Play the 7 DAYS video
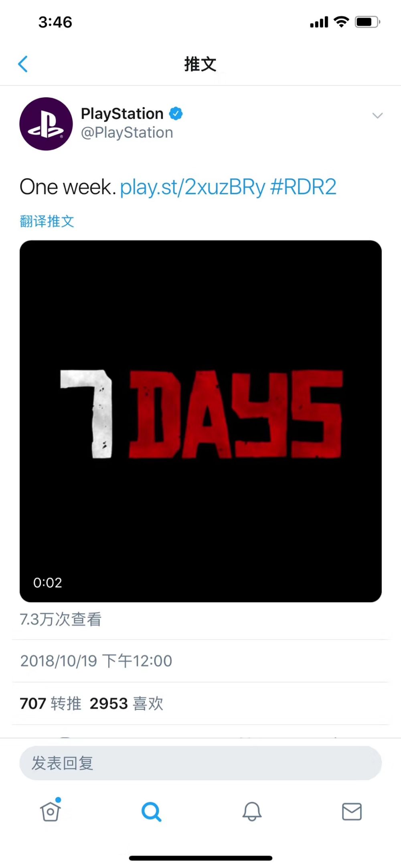 coord(200,421)
